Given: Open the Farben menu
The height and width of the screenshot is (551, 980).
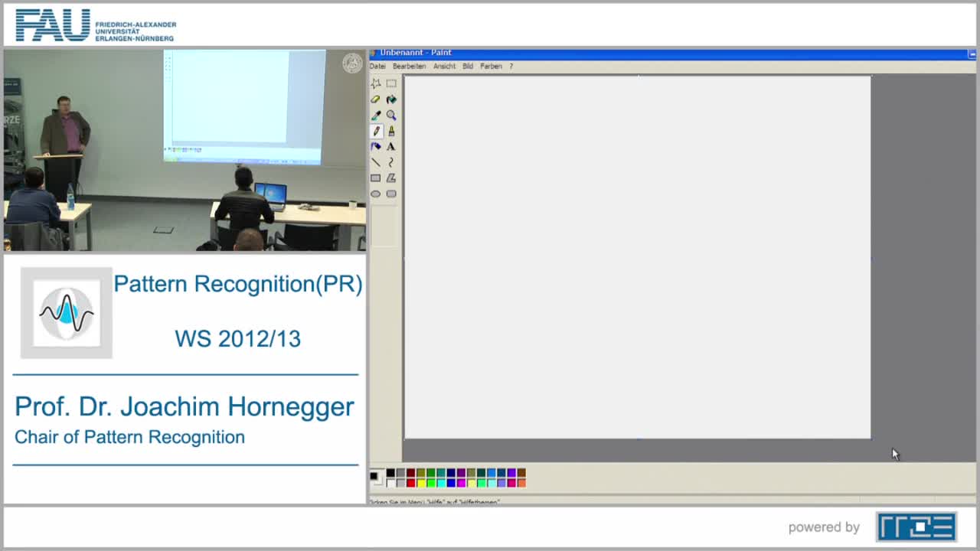Looking at the screenshot, I should (492, 66).
